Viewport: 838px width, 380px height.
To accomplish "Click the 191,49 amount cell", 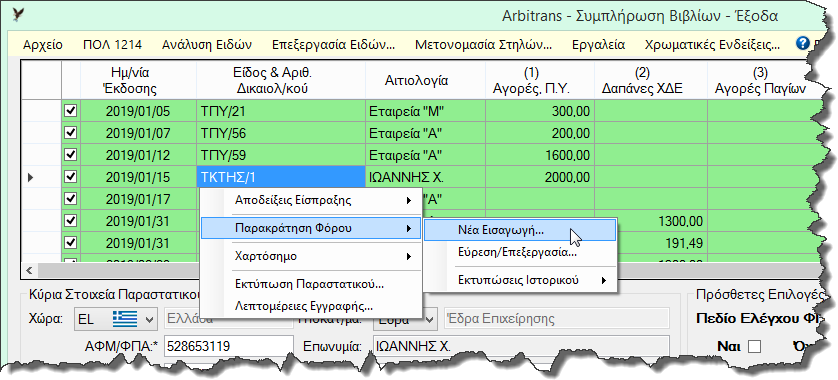I will click(663, 243).
